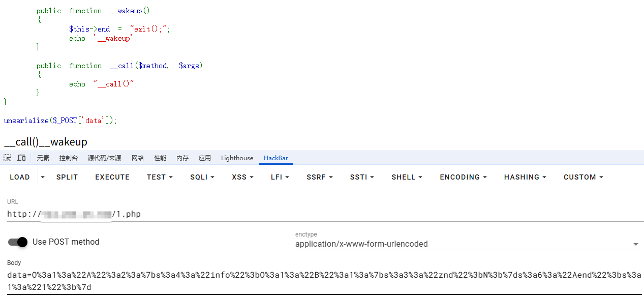Expand the TEST dropdown menu
Image resolution: width=644 pixels, height=295 pixels.
[x=160, y=177]
